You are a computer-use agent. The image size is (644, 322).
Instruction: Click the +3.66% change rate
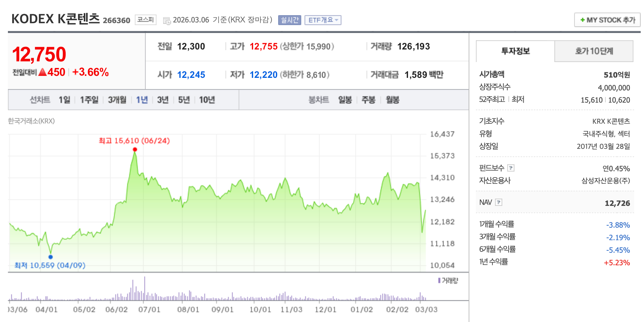tap(91, 72)
